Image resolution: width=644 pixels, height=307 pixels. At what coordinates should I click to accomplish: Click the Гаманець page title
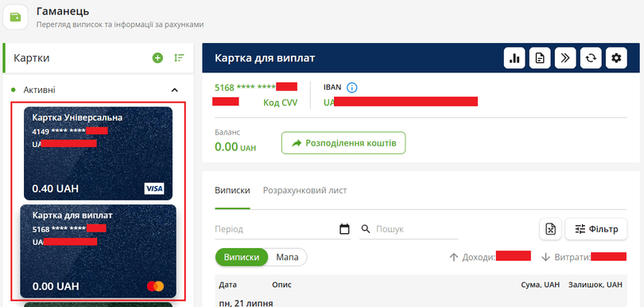[63, 11]
